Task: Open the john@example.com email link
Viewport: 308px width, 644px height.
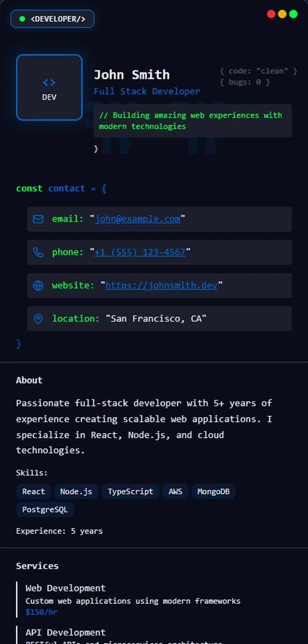Action: click(138, 219)
